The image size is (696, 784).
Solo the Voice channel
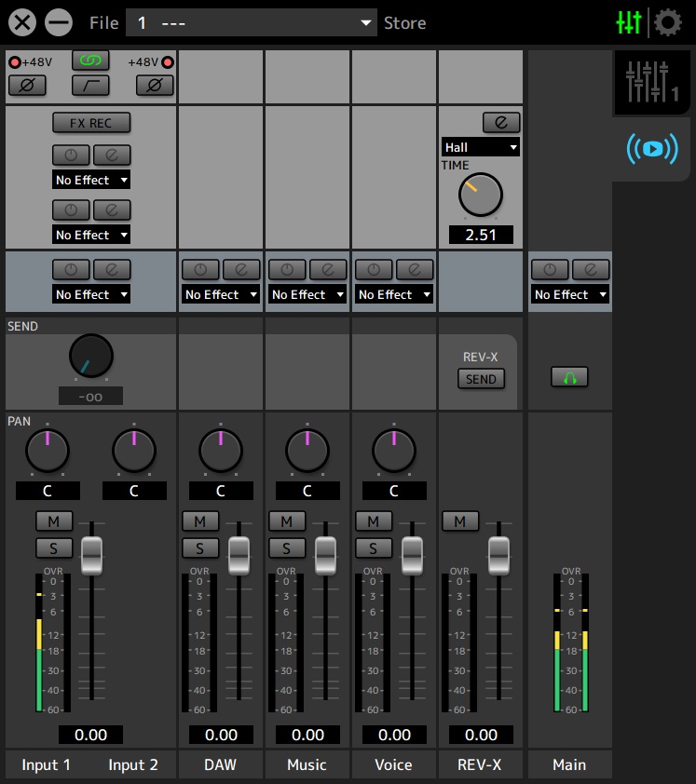pyautogui.click(x=374, y=547)
